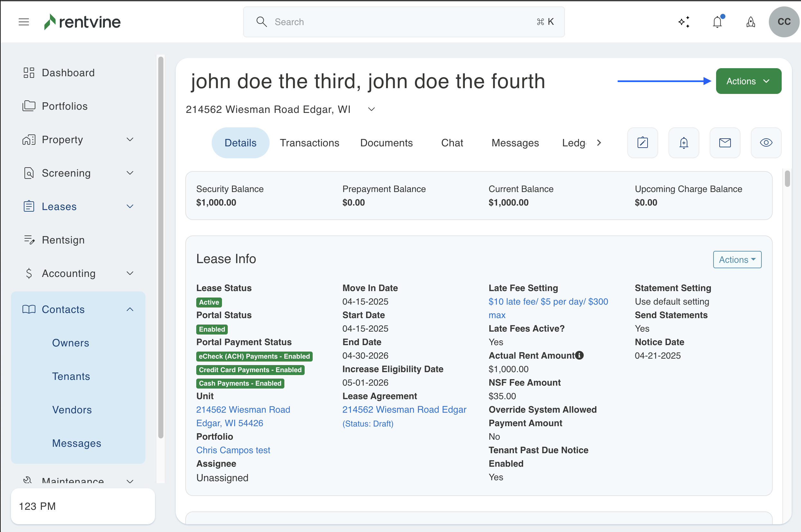The image size is (801, 532).
Task: Expand the Property sidebar menu
Action: (130, 140)
